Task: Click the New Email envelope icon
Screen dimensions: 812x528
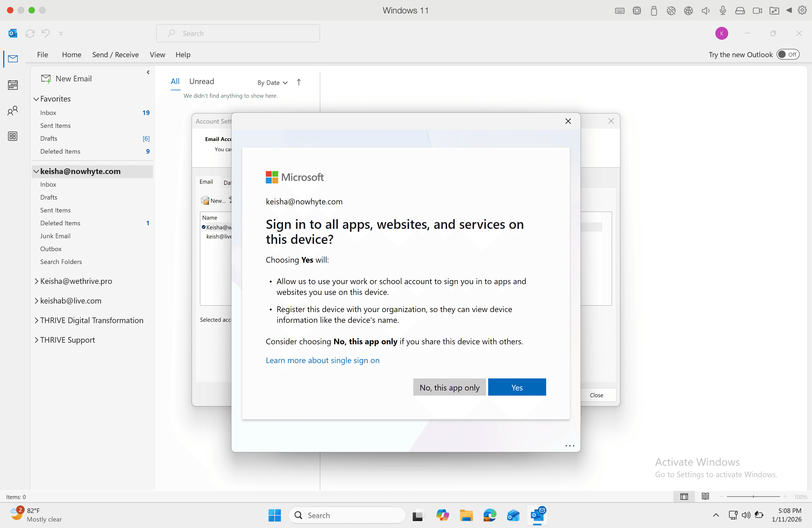Action: click(x=46, y=79)
